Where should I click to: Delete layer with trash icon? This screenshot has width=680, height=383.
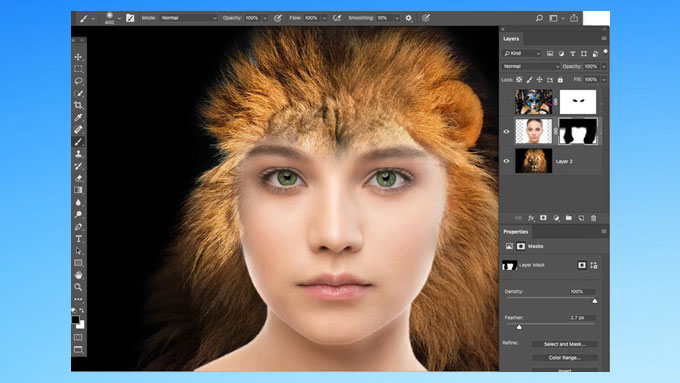[594, 218]
